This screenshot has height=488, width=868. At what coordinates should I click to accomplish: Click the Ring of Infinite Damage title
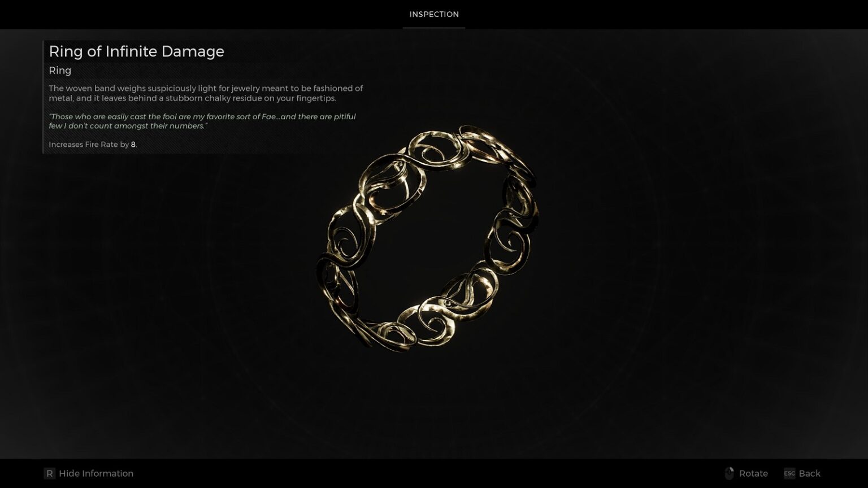coord(136,51)
